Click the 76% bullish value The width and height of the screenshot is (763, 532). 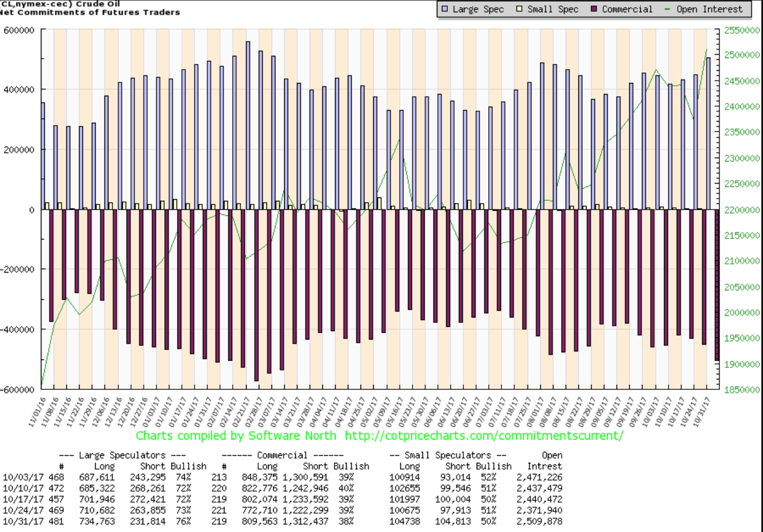pos(183,521)
